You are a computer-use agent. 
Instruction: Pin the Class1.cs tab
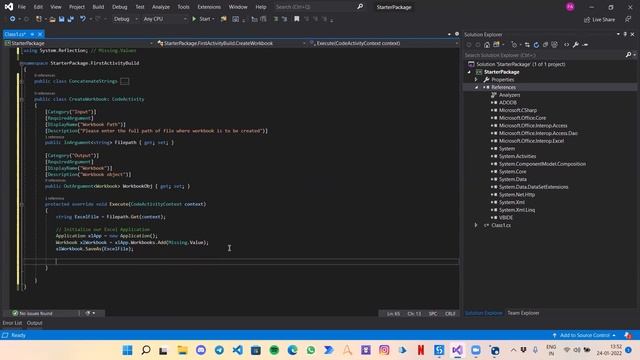[32, 34]
